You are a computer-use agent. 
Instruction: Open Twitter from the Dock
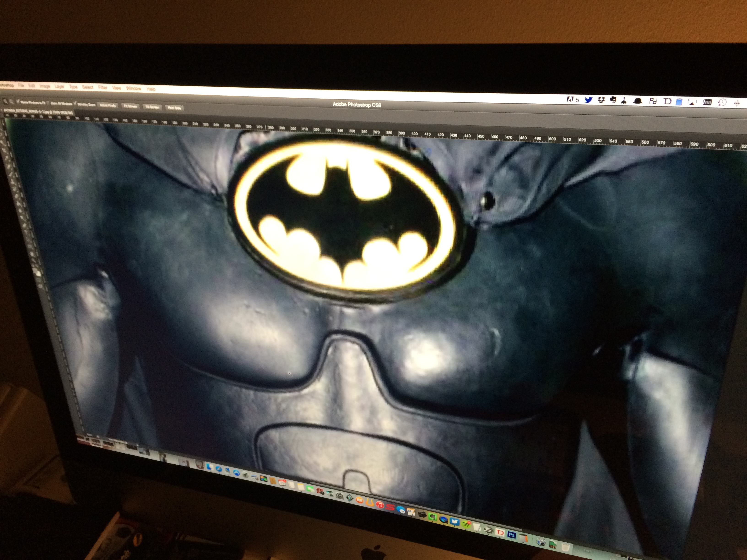pos(455,522)
